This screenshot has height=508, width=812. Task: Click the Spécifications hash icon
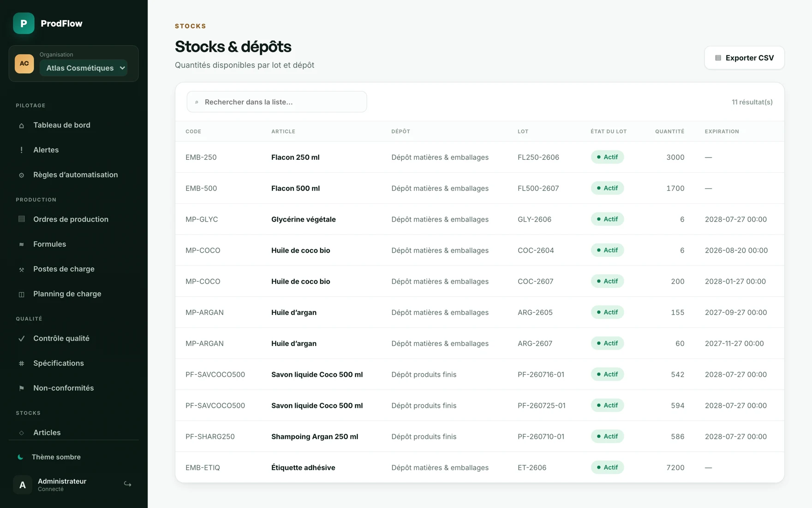coord(21,363)
